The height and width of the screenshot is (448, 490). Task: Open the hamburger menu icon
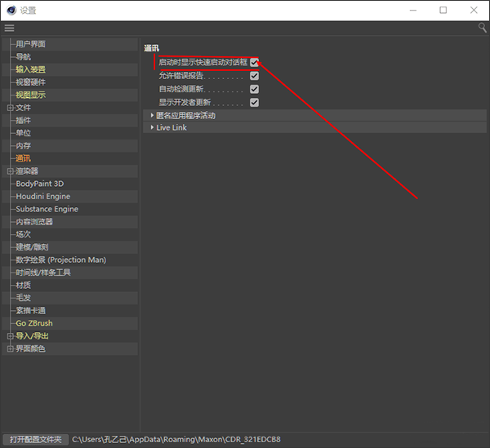(9, 28)
